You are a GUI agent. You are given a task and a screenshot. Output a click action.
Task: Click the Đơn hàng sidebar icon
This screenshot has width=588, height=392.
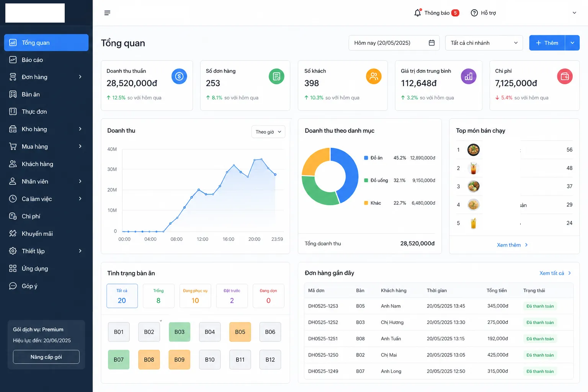coord(13,77)
